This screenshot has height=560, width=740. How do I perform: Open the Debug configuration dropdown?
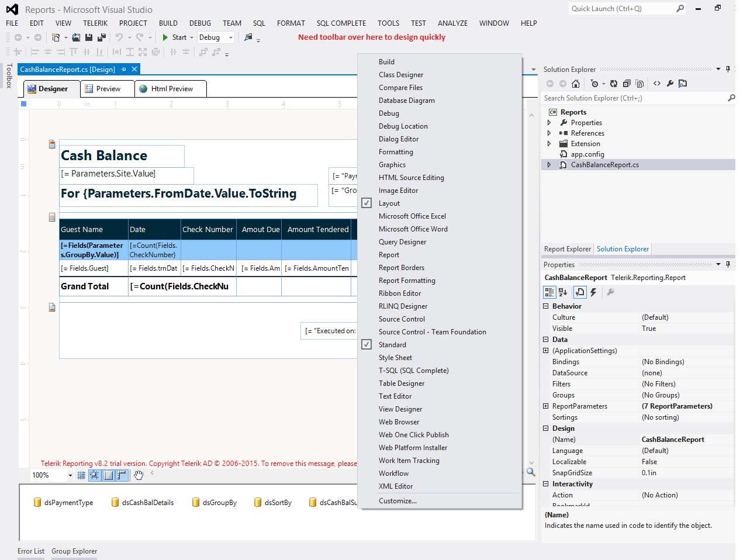pos(230,37)
